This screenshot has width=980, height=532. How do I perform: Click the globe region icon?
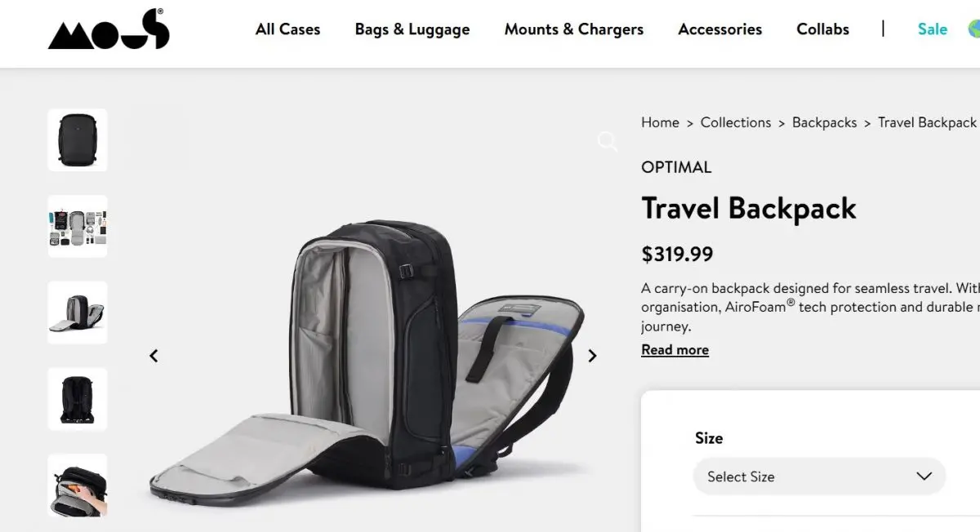(x=973, y=29)
